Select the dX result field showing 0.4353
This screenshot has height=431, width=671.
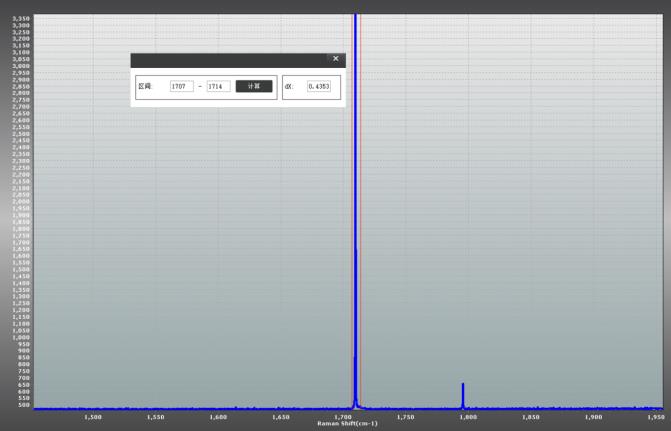319,87
